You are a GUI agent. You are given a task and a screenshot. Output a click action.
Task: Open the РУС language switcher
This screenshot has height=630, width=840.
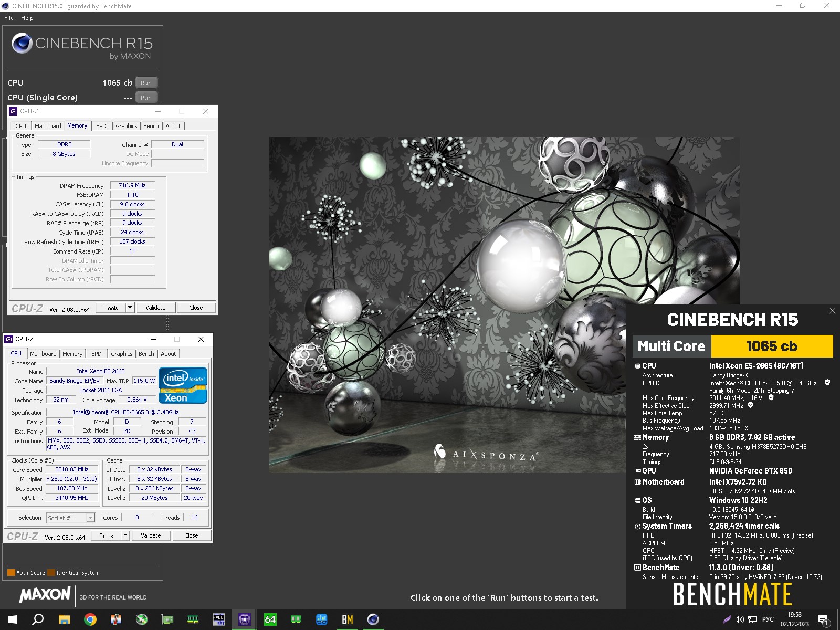click(x=768, y=619)
